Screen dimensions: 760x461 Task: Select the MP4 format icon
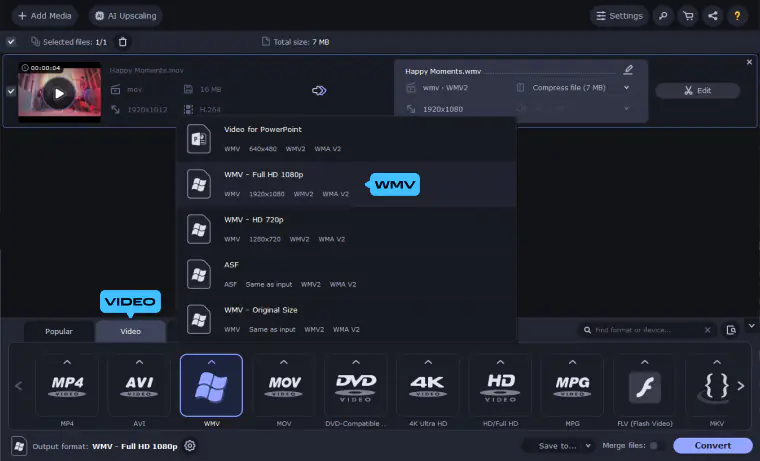coord(67,386)
